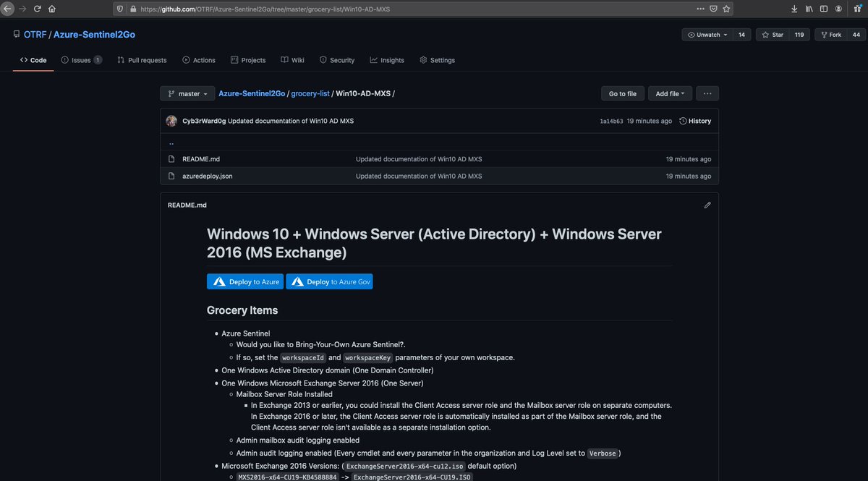Click the tracking protection shield icon
Viewport: 868px width, 481px height.
tap(121, 9)
